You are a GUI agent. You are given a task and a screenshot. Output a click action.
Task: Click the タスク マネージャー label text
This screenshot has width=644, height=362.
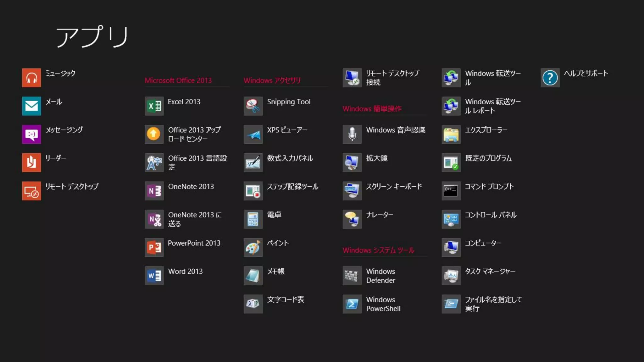click(x=490, y=271)
